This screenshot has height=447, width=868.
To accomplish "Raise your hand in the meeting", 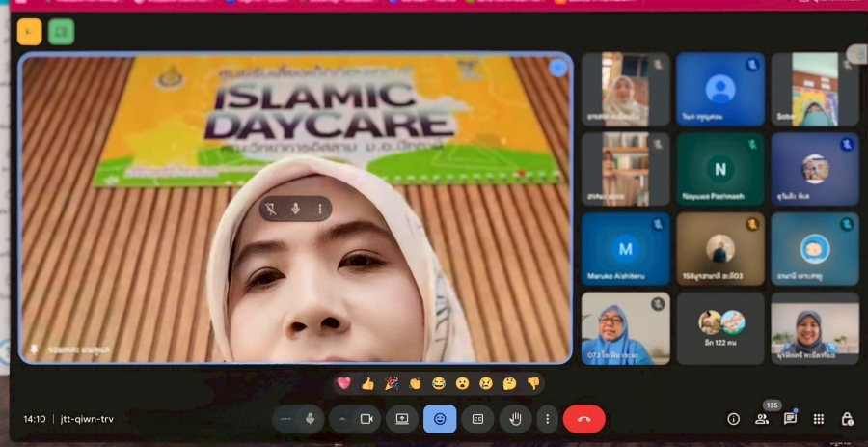I will click(515, 419).
